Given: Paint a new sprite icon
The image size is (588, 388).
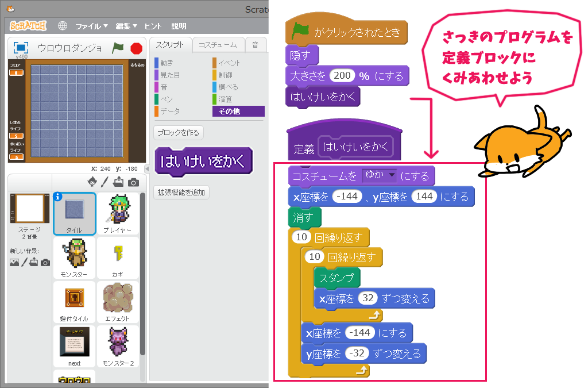Looking at the screenshot, I should click(105, 182).
